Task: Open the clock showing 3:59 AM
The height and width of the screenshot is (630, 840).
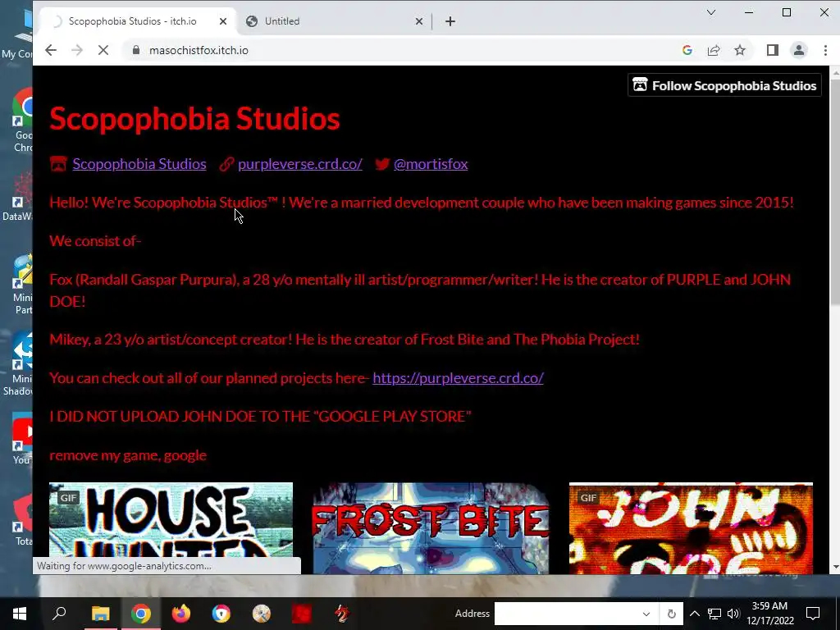Action: click(769, 614)
